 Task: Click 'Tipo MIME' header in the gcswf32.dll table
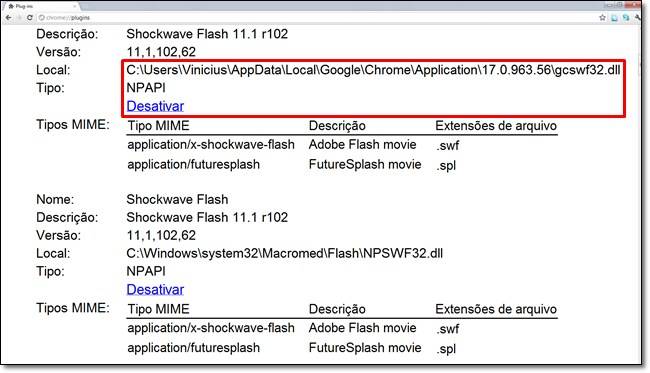pos(158,126)
